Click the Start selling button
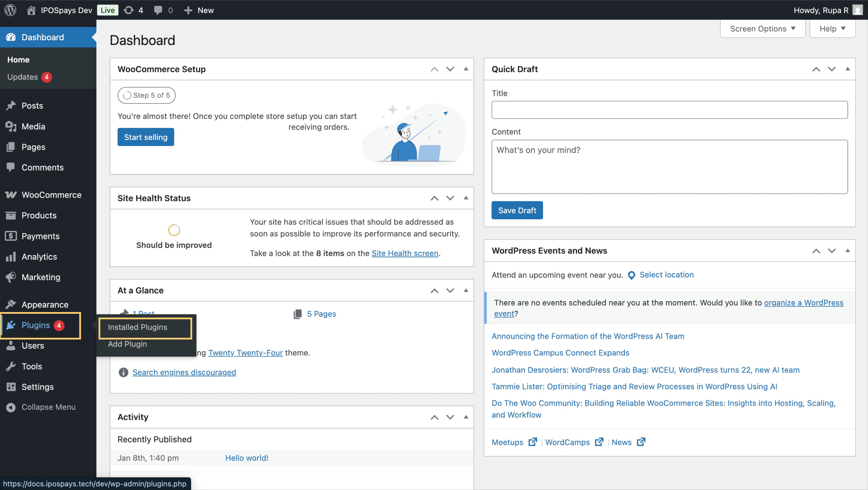868x490 pixels. [146, 137]
